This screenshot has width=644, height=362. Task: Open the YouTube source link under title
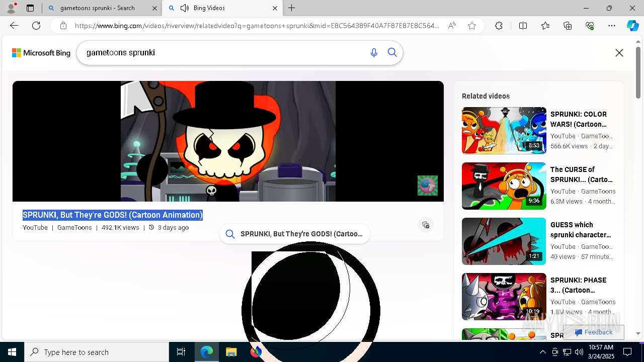35,228
